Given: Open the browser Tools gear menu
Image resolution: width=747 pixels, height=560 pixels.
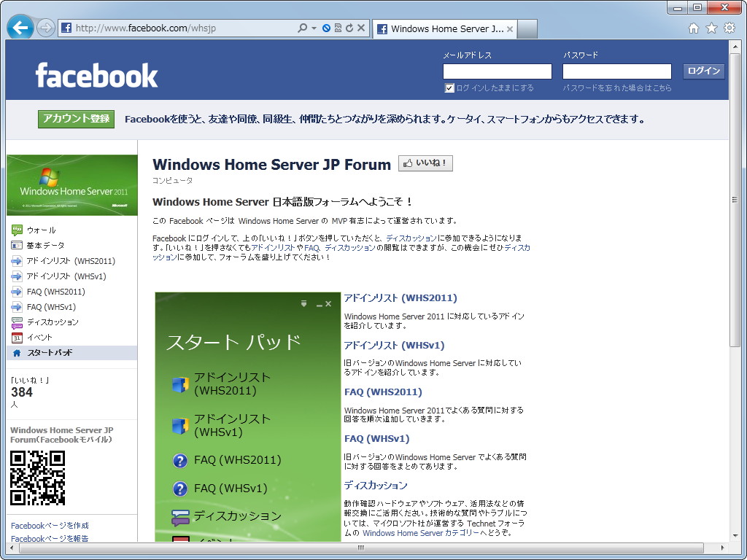Looking at the screenshot, I should [x=729, y=27].
